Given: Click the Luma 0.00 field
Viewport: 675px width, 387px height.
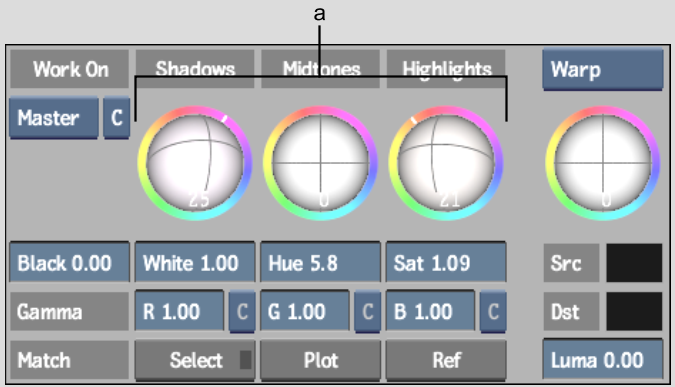Looking at the screenshot, I should pyautogui.click(x=603, y=360).
